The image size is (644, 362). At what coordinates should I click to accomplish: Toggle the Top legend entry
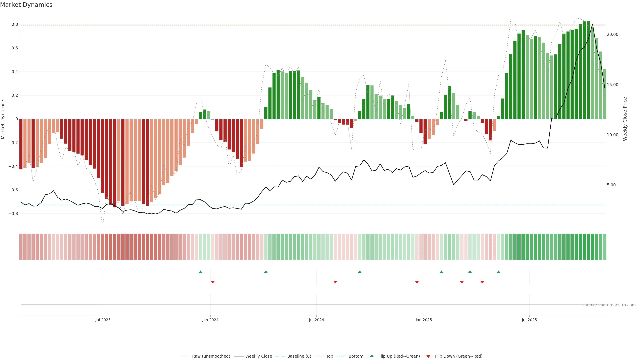(x=330, y=356)
